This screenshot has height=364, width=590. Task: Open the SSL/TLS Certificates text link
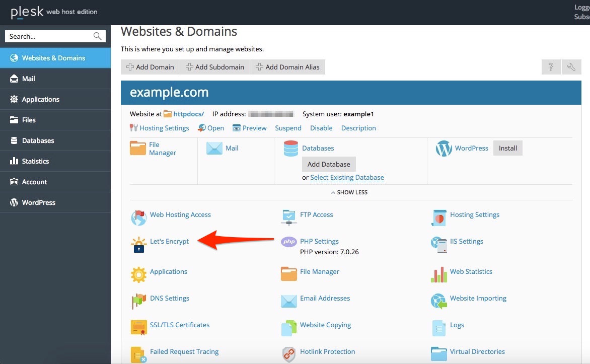pyautogui.click(x=180, y=325)
